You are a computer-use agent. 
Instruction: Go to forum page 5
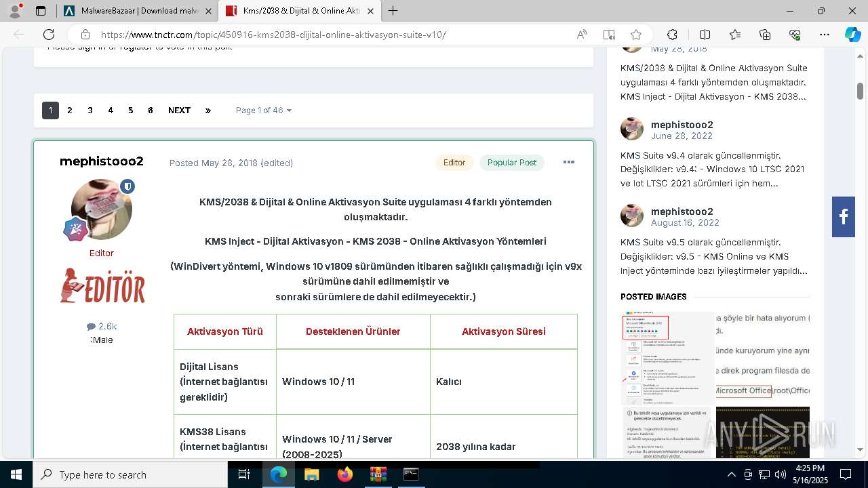click(130, 110)
